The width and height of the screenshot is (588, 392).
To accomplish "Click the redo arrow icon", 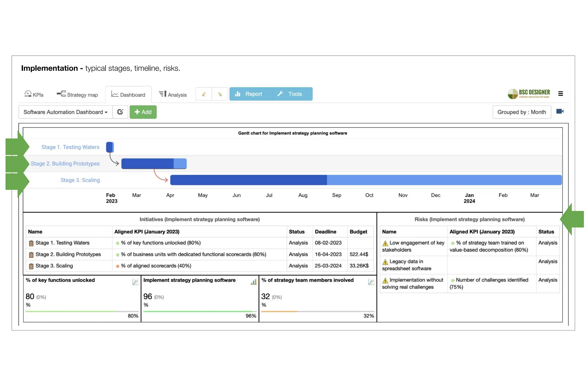I will click(x=220, y=94).
